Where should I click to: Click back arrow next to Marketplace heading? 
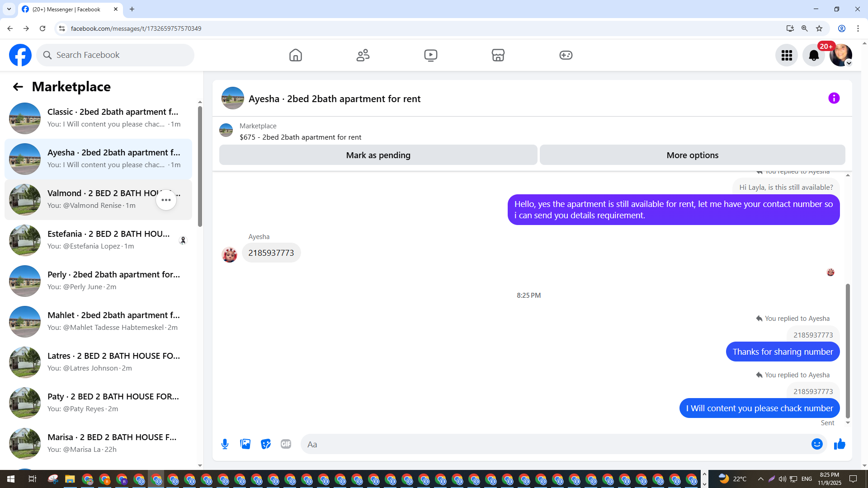[x=18, y=87]
